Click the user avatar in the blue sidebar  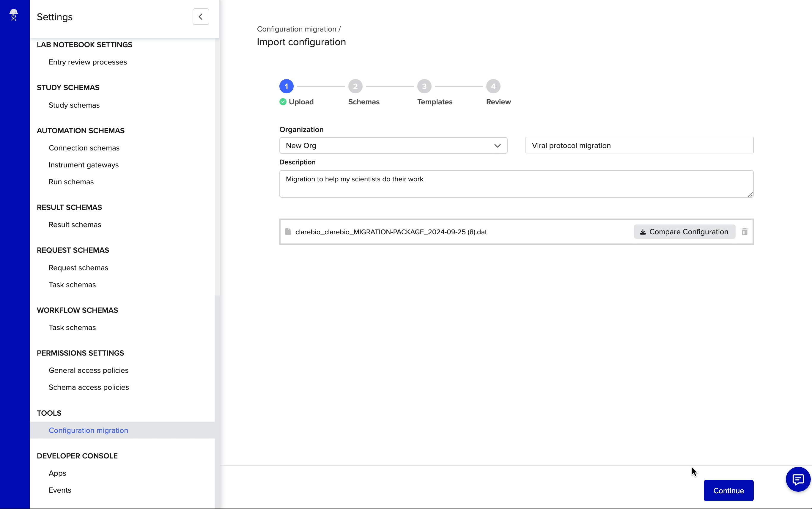14,15
